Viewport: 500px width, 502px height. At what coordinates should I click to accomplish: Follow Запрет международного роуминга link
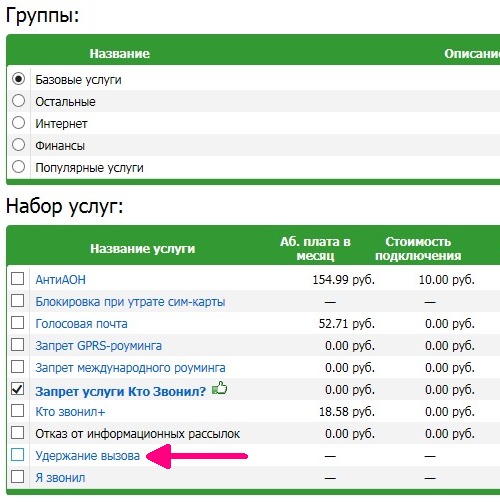tap(130, 368)
